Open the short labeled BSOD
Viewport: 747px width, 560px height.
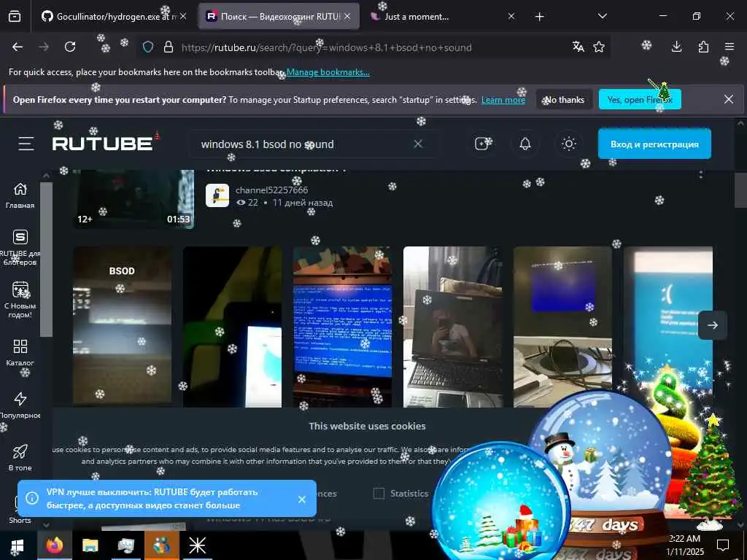pyautogui.click(x=122, y=327)
